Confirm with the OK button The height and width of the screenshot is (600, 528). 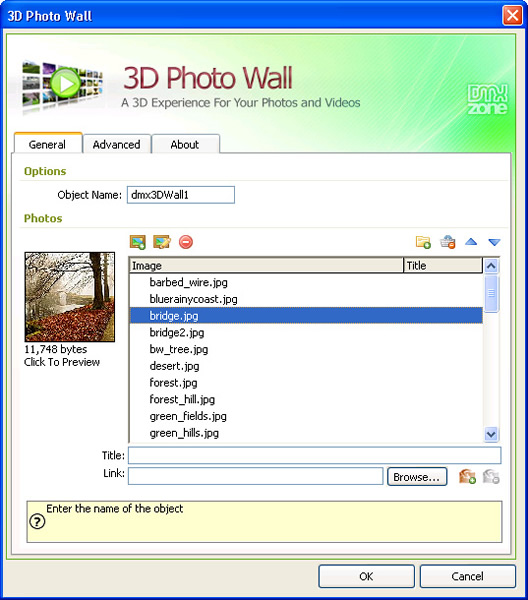pos(366,576)
